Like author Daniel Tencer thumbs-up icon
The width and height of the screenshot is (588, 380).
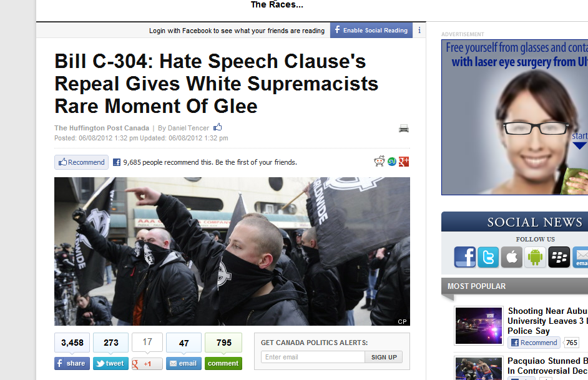(x=217, y=127)
